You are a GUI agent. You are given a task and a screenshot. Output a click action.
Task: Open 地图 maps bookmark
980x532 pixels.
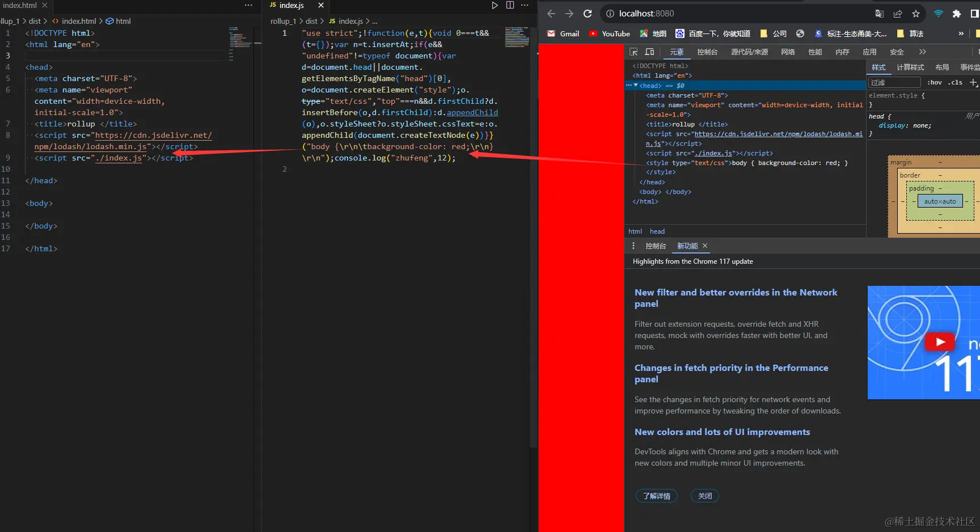point(653,33)
